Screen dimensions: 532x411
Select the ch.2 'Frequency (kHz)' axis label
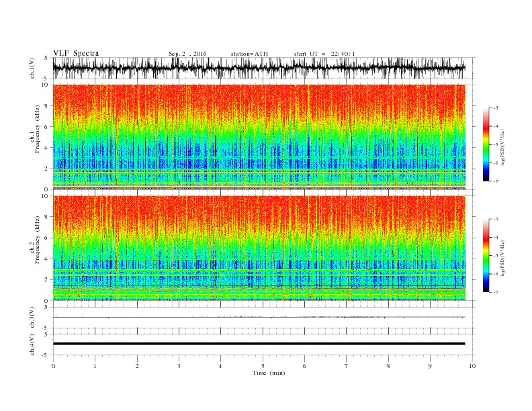click(37, 240)
